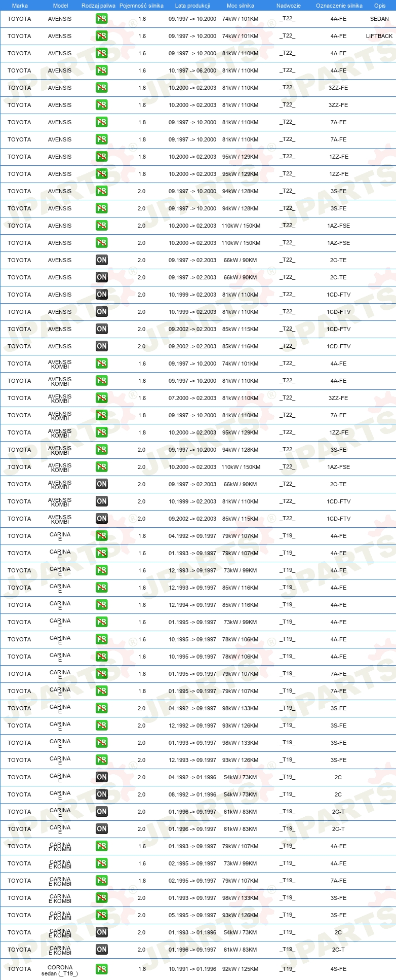Select '12.1992 -> 09.1997' production years cell
The height and width of the screenshot is (980, 396).
[192, 725]
